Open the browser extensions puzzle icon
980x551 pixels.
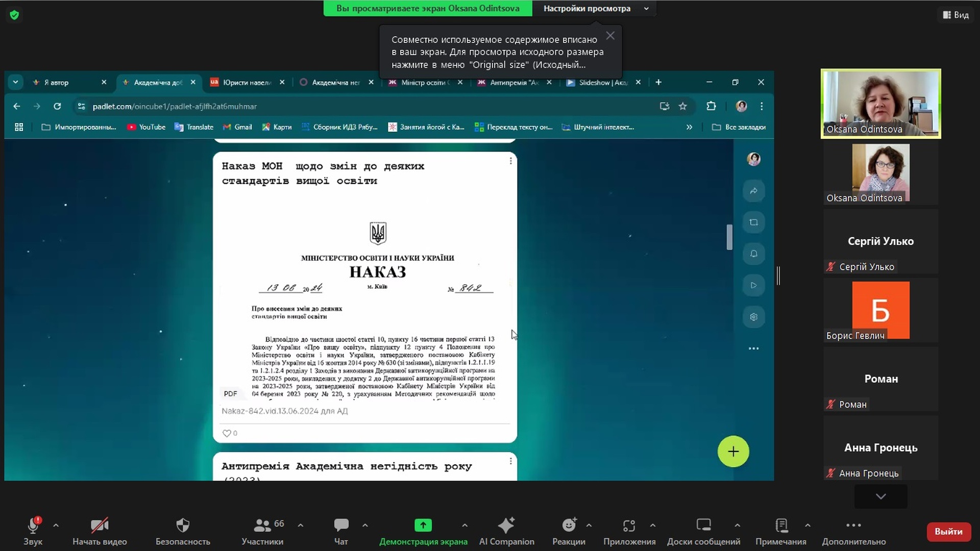pyautogui.click(x=711, y=106)
